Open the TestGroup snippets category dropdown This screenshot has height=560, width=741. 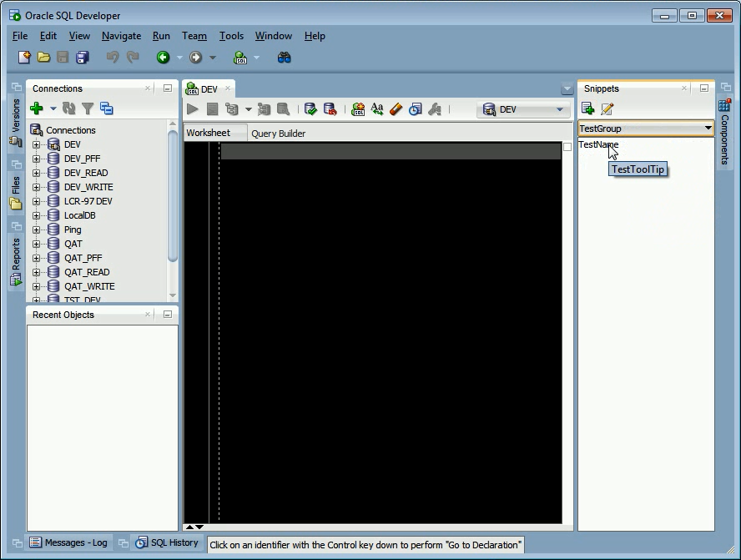pos(646,128)
